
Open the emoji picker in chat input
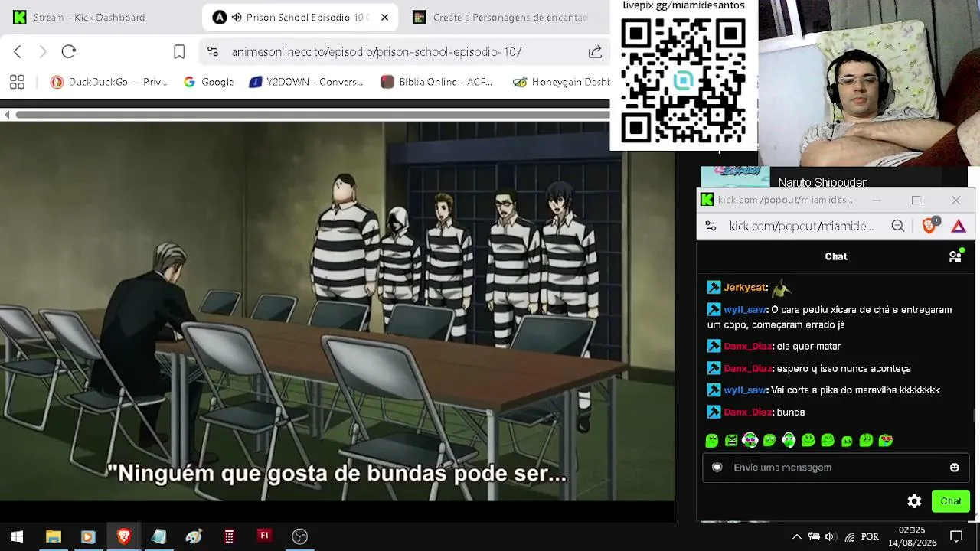[954, 468]
